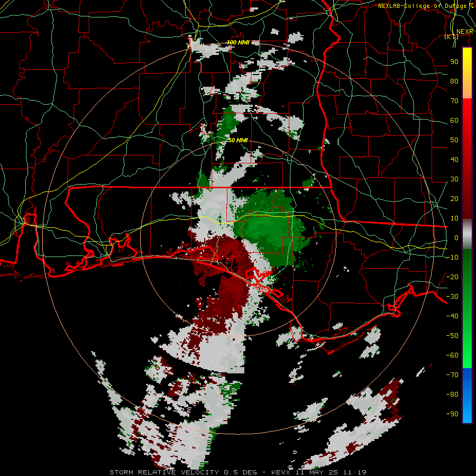This screenshot has height=476, width=476.
Task: Click the 80 value on velocity scale
Action: 454,81
